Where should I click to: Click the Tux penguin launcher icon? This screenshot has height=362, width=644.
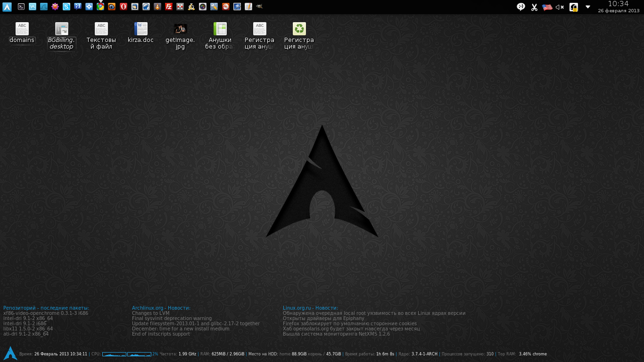click(x=191, y=7)
